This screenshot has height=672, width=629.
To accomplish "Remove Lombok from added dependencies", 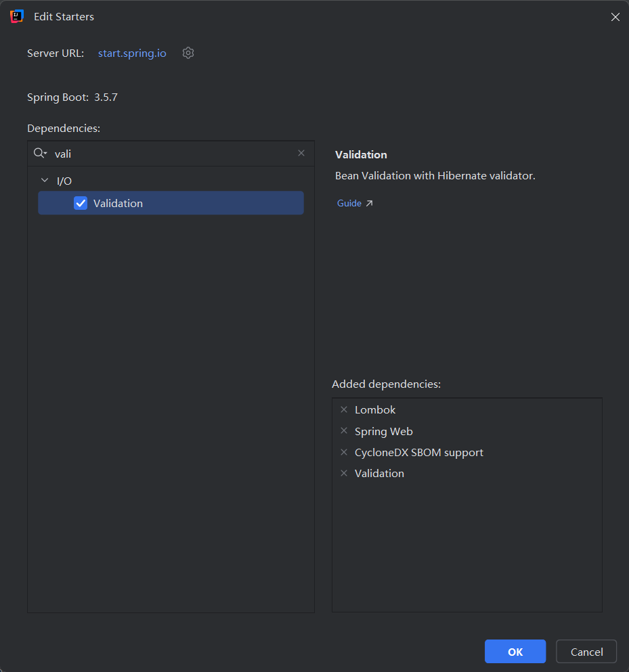I will (x=344, y=409).
